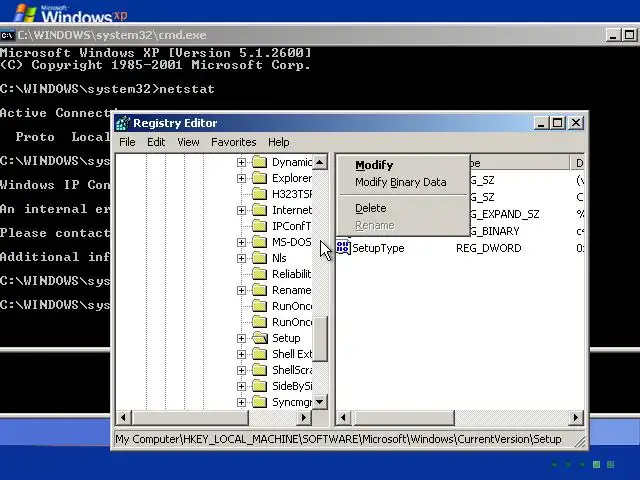Image resolution: width=640 pixels, height=480 pixels.
Task: Open the Favorites menu
Action: (233, 142)
